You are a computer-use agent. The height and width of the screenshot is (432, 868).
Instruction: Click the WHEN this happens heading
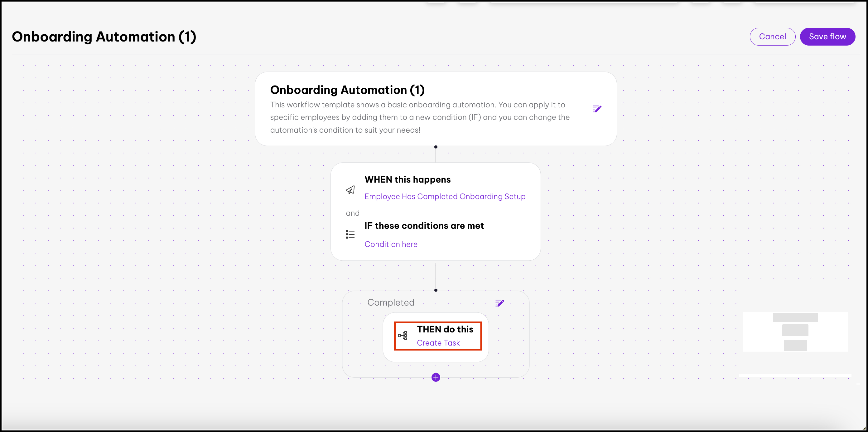(407, 179)
